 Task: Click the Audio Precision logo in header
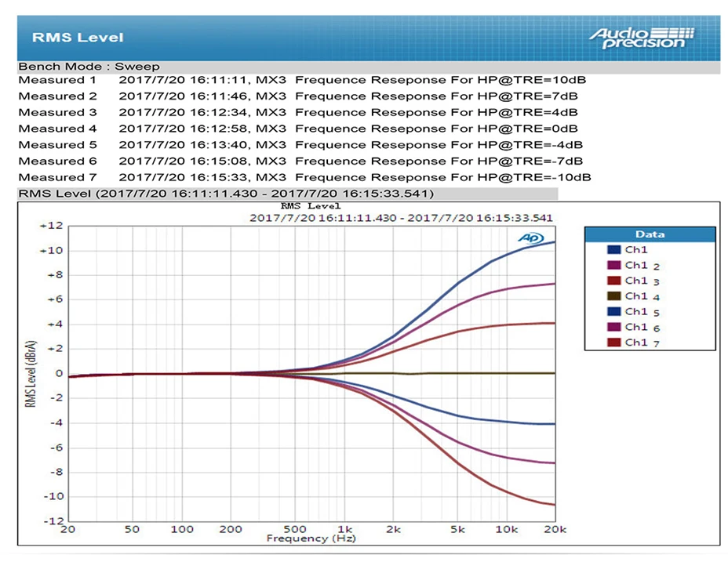tap(642, 38)
